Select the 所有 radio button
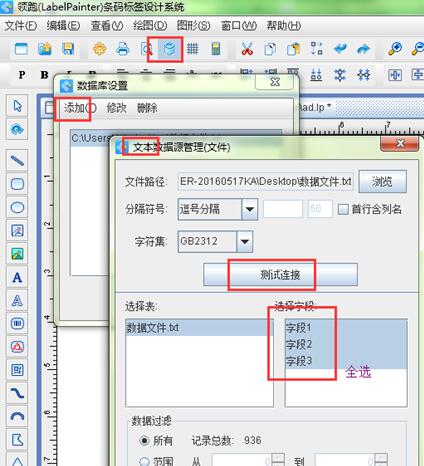This screenshot has height=466, width=424. point(144,441)
